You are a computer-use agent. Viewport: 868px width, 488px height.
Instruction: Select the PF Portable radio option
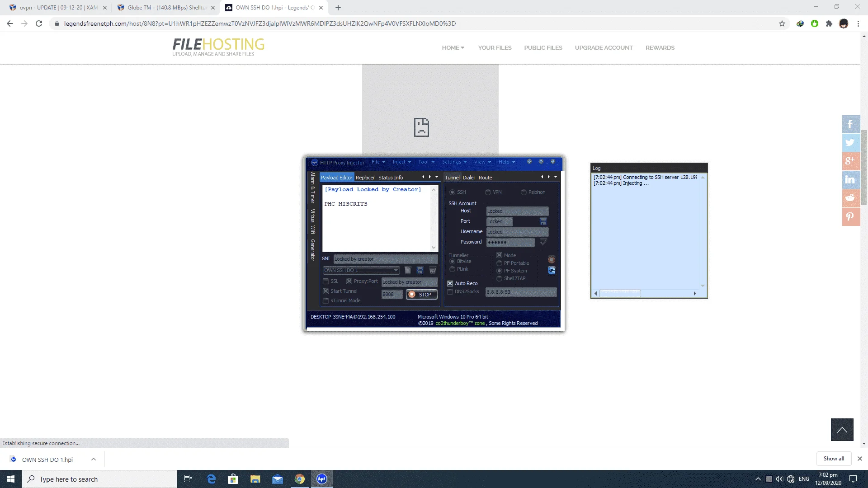[499, 263]
